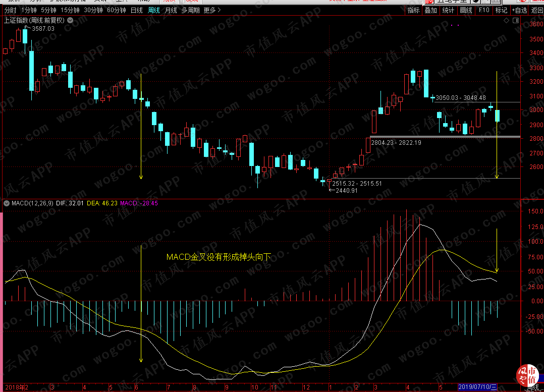Click the 返回 back button
544x392 pixels.
(537, 11)
